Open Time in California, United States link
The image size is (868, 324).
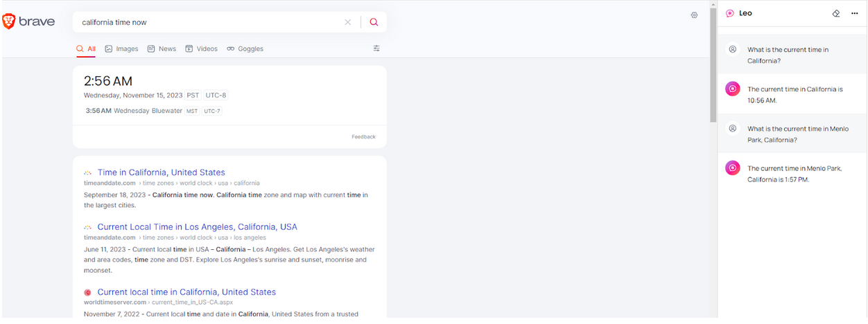pos(161,172)
